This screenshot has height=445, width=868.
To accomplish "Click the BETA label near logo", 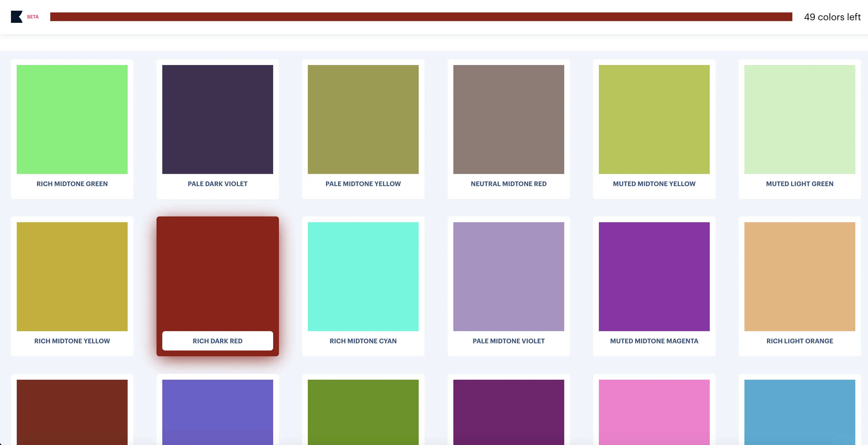I will 33,17.
